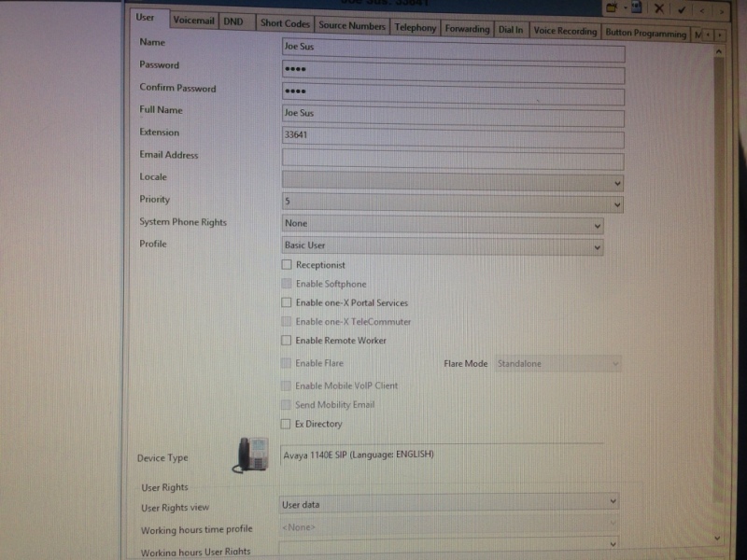The width and height of the screenshot is (747, 560).
Task: Toggle the Send Mobility Email checkbox
Action: (286, 404)
